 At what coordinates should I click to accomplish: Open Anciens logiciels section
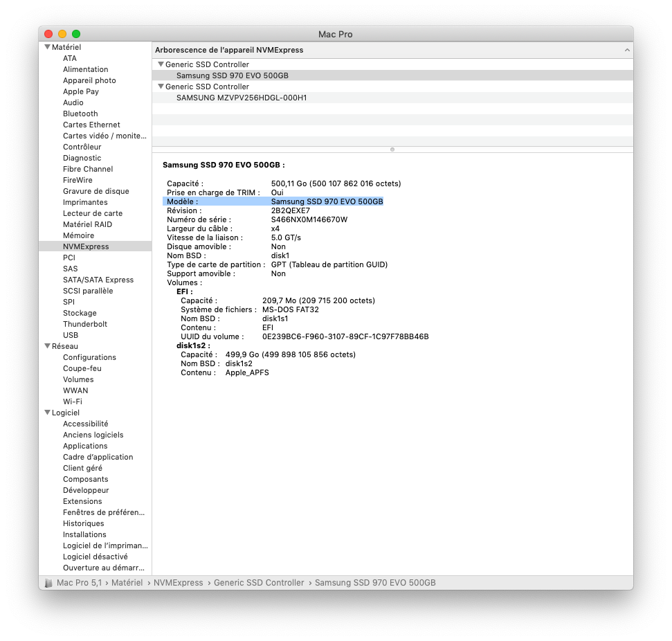pyautogui.click(x=93, y=435)
